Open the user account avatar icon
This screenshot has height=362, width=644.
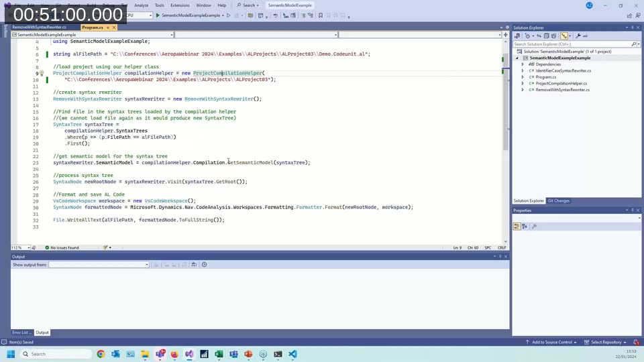[x=590, y=5]
